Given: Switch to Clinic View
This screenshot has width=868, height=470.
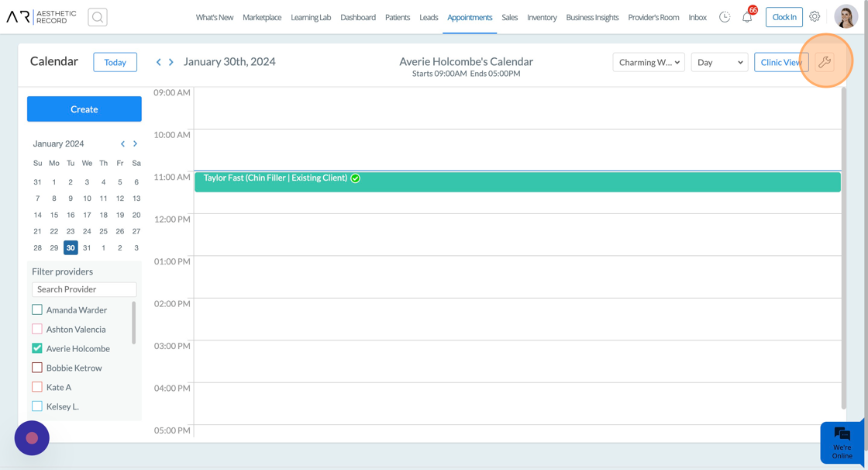Looking at the screenshot, I should pyautogui.click(x=781, y=62).
